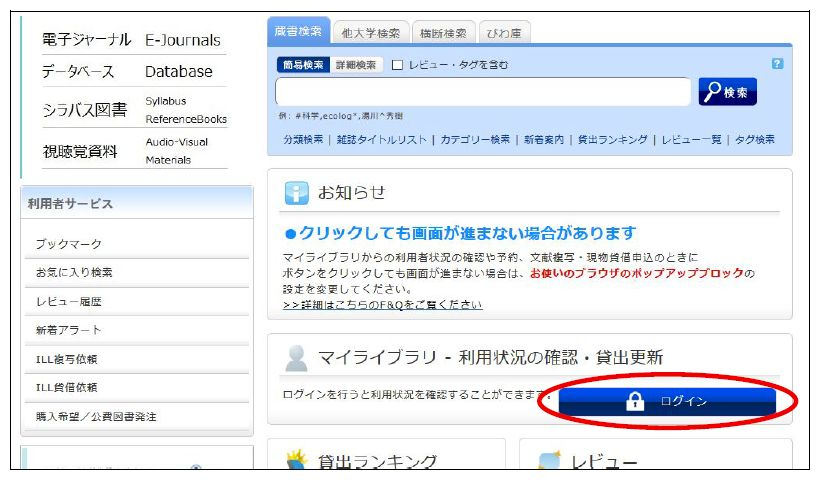Viewport: 822px width, 480px height.
Task: Toggle the レビュー・タグを含む checkbox
Action: pos(397,65)
